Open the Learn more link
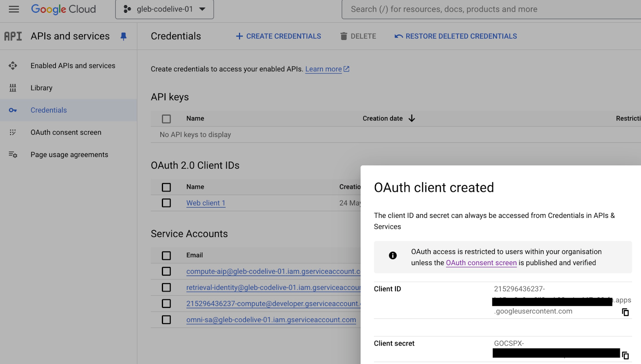This screenshot has width=641, height=364. click(x=324, y=69)
